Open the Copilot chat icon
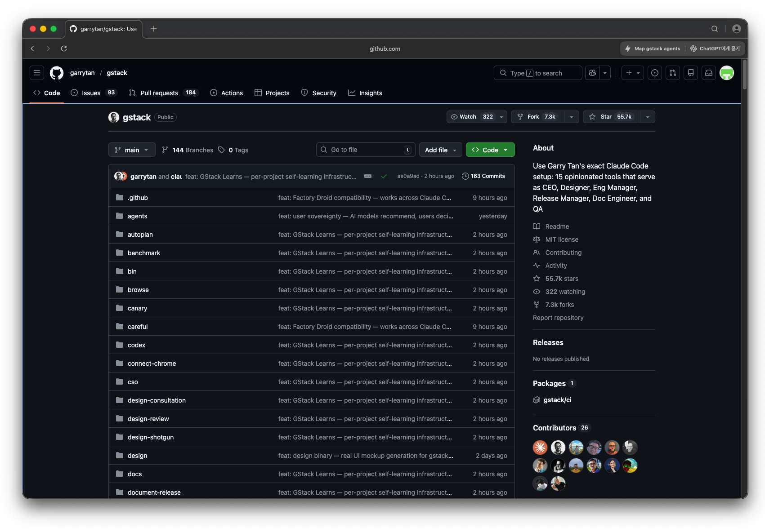The height and width of the screenshot is (532, 765). [592, 73]
